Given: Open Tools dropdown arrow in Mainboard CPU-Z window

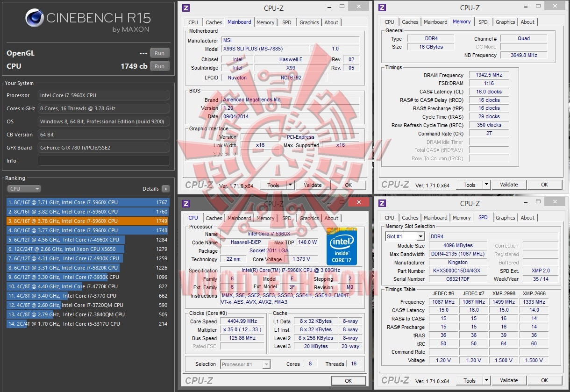Looking at the screenshot, I should [290, 185].
